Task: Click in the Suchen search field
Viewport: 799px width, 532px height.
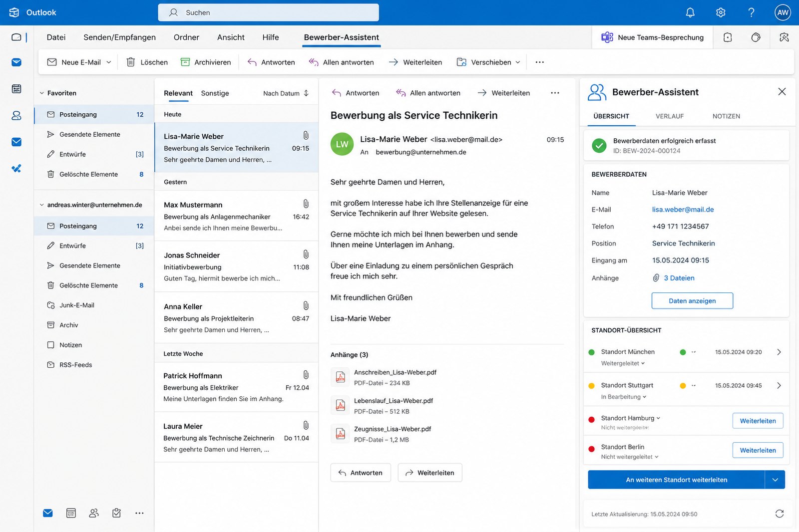Action: coord(269,12)
